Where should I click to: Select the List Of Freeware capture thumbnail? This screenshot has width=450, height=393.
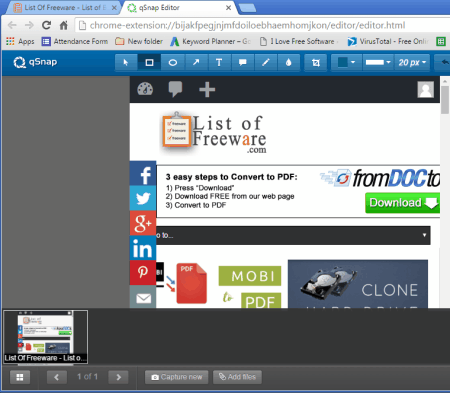[45, 337]
